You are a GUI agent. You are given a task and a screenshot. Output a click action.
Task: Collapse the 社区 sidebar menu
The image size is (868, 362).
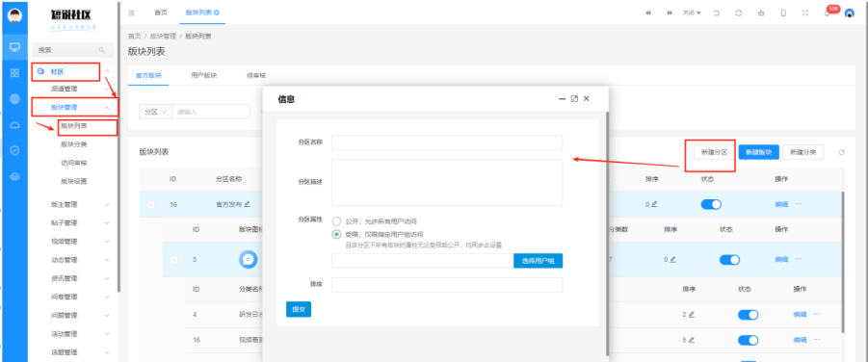(107, 71)
